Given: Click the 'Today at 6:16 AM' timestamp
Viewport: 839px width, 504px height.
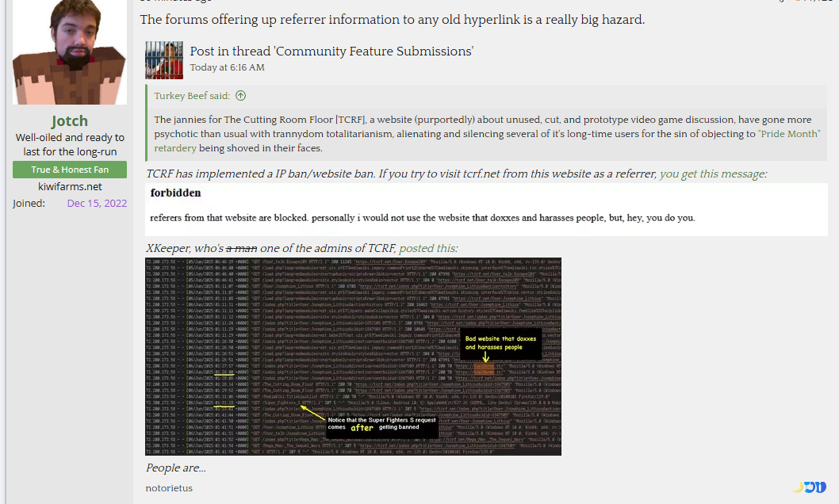Looking at the screenshot, I should pyautogui.click(x=227, y=67).
